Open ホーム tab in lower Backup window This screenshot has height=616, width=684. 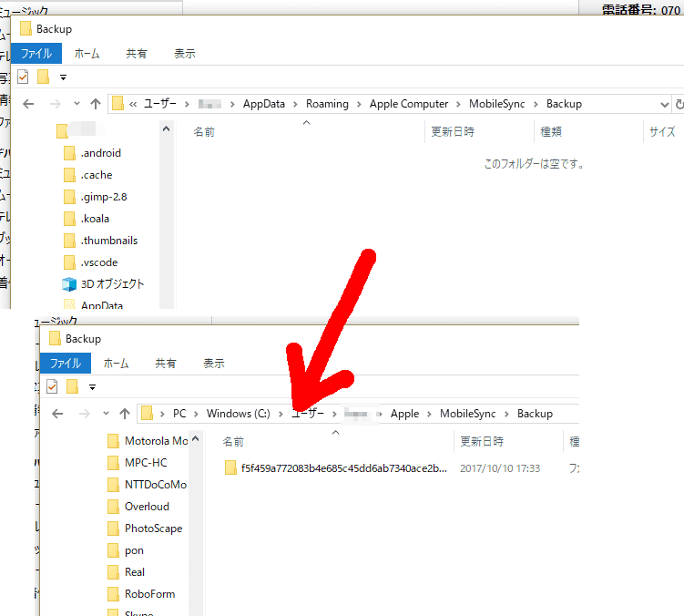(x=116, y=364)
